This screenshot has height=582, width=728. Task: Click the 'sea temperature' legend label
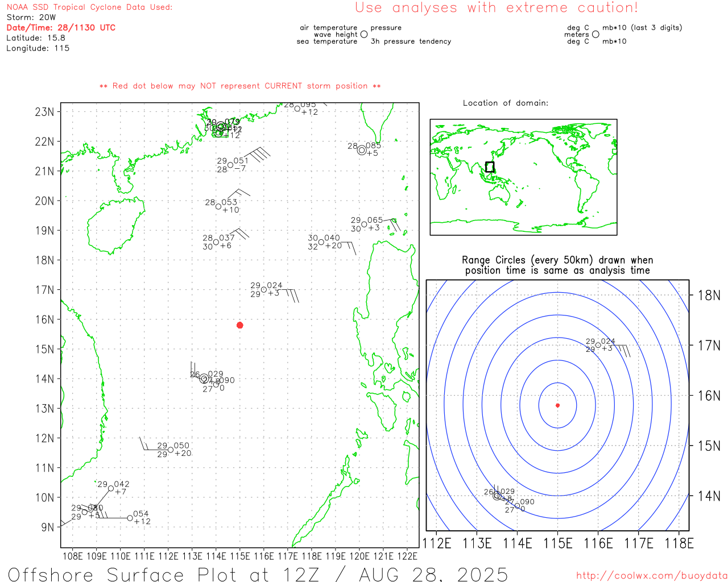coord(327,41)
